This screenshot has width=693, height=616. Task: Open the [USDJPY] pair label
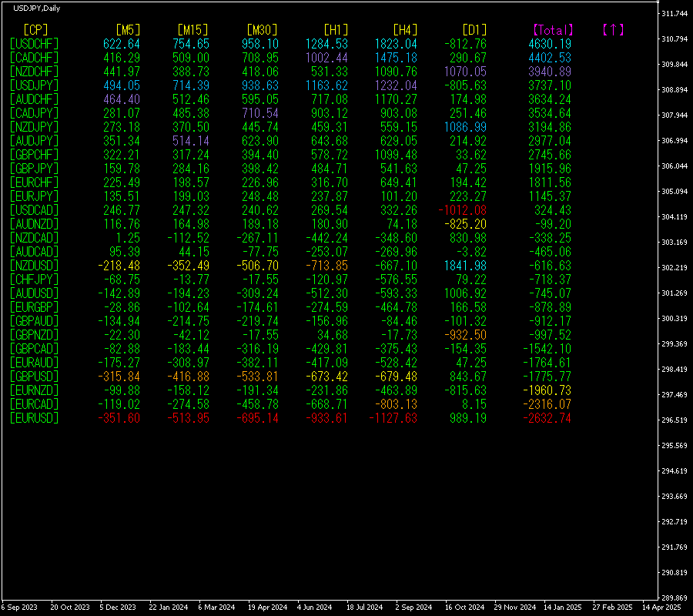(35, 85)
